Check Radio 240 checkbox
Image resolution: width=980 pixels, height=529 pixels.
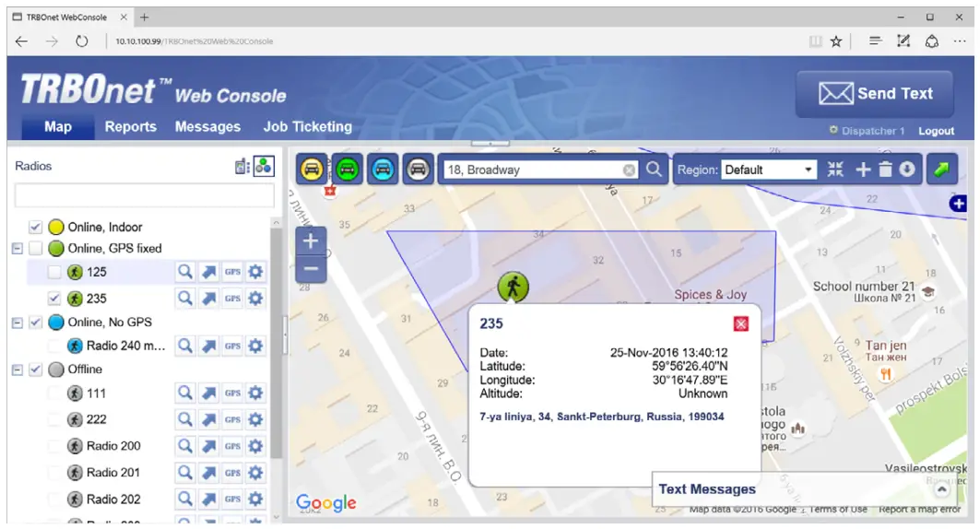54,346
